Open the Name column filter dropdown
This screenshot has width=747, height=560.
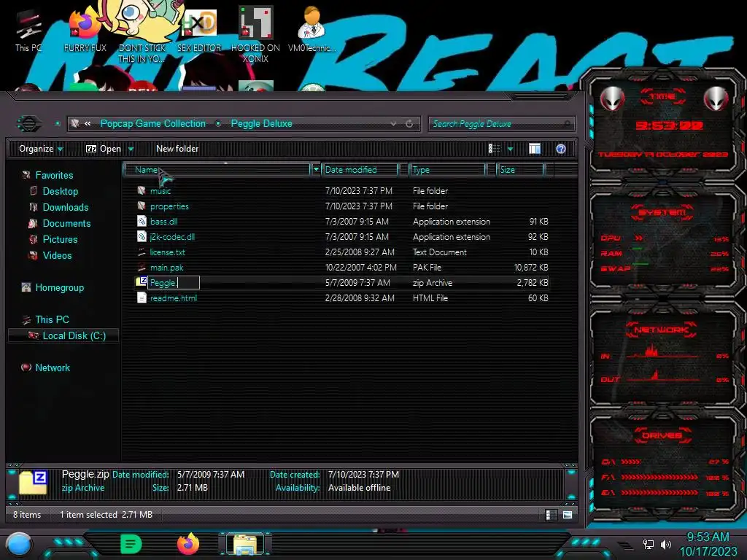(316, 170)
